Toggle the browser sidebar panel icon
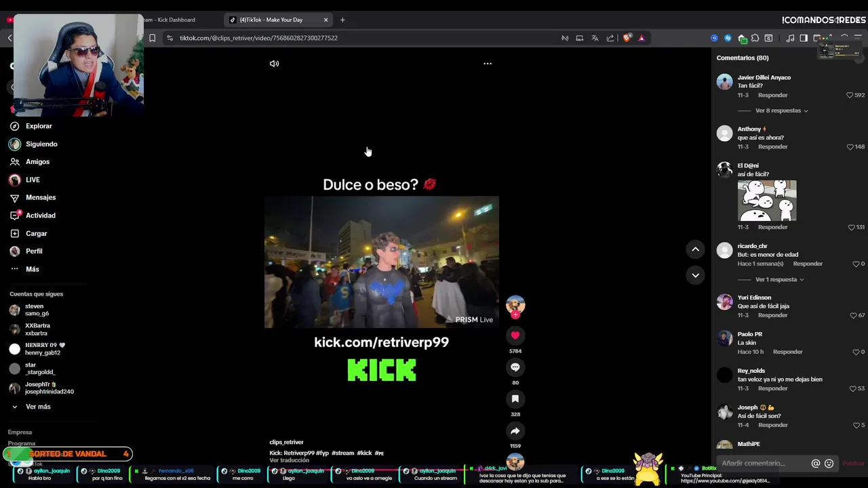Image resolution: width=868 pixels, height=488 pixels. (x=804, y=38)
